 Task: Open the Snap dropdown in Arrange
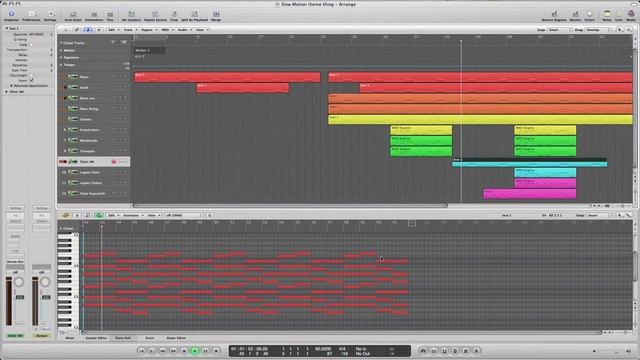(x=560, y=30)
